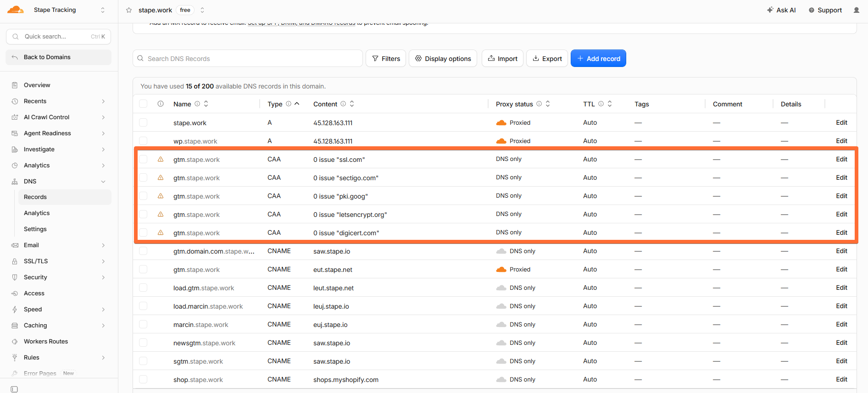The height and width of the screenshot is (393, 868).
Task: Open the Ask AI assistant
Action: (x=781, y=10)
